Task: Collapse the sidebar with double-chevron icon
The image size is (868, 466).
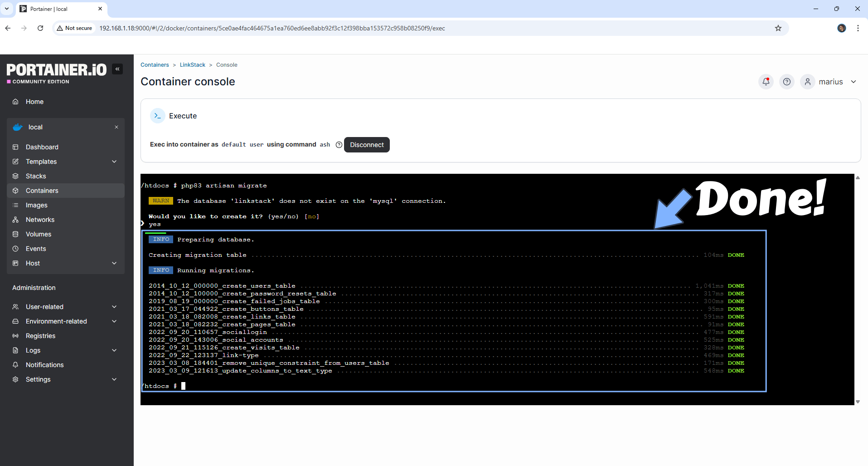Action: pos(117,69)
